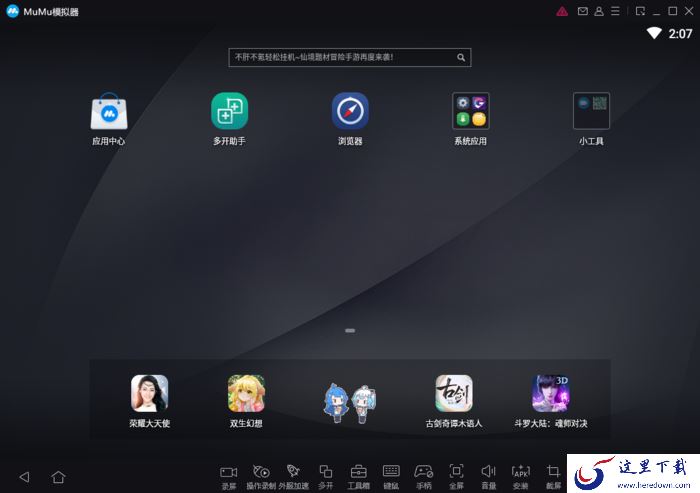
Task: Open the 音量 volume control
Action: (488, 476)
